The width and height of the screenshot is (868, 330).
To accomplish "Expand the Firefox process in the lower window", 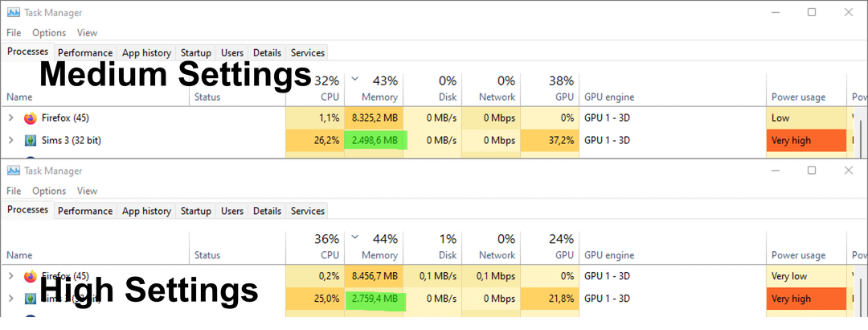I will [10, 276].
